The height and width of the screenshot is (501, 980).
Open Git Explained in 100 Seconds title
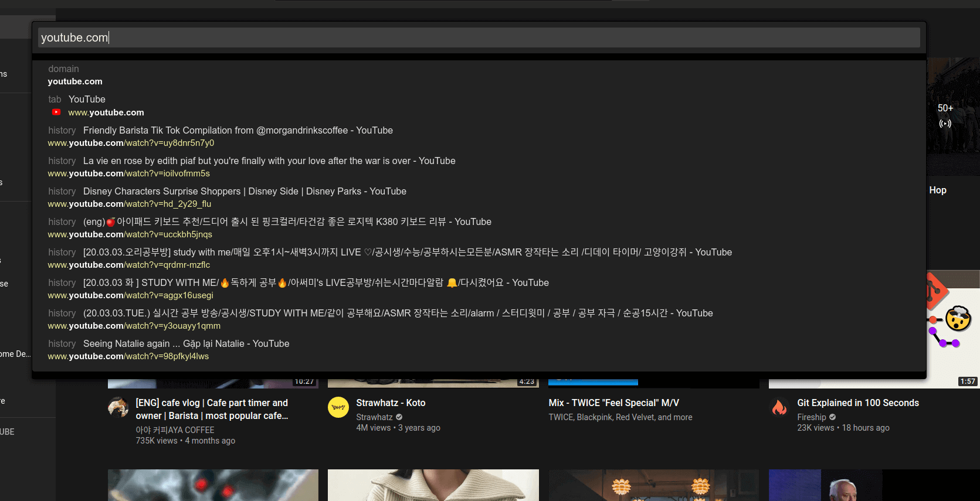[858, 403]
